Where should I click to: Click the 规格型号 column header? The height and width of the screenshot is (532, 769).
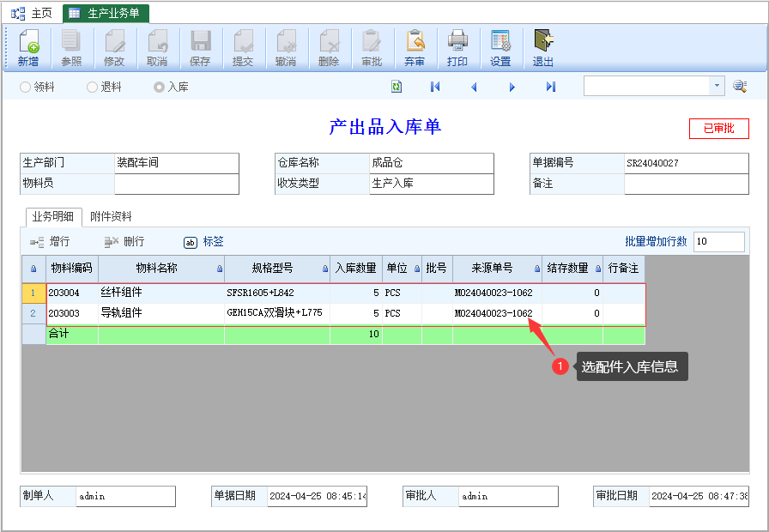coord(277,269)
